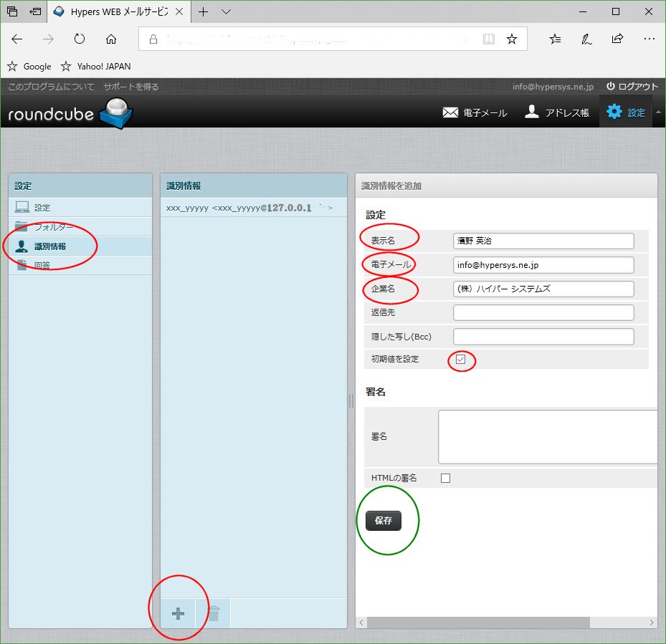Click the trash icon to delete identity
The width and height of the screenshot is (666, 644).
click(214, 613)
